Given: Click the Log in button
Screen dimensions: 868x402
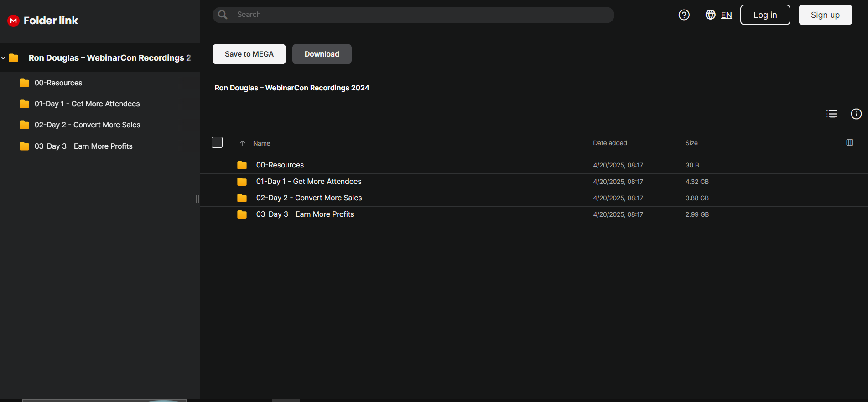Looking at the screenshot, I should (765, 15).
